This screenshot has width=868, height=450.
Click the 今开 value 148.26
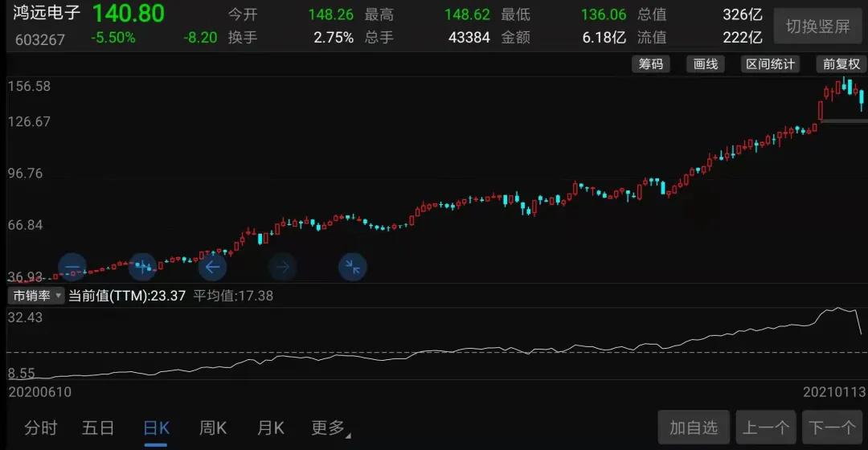(330, 14)
